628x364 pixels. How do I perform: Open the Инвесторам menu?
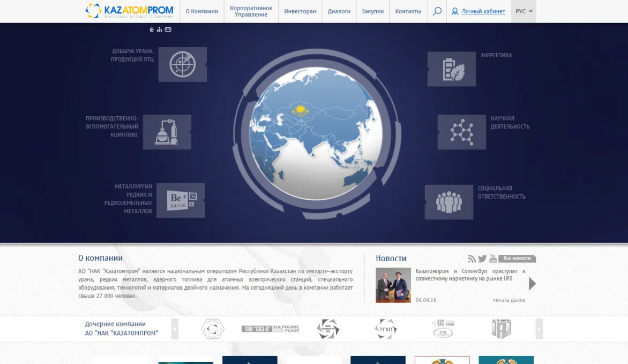(x=301, y=11)
